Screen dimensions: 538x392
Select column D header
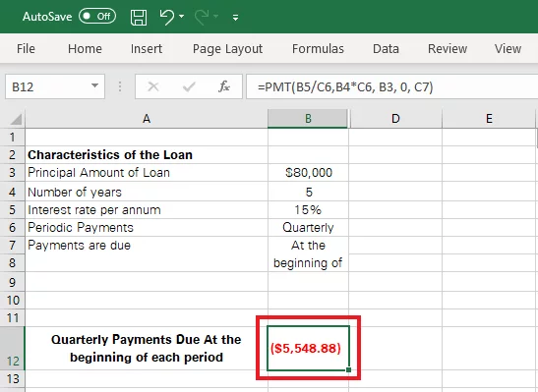click(395, 119)
